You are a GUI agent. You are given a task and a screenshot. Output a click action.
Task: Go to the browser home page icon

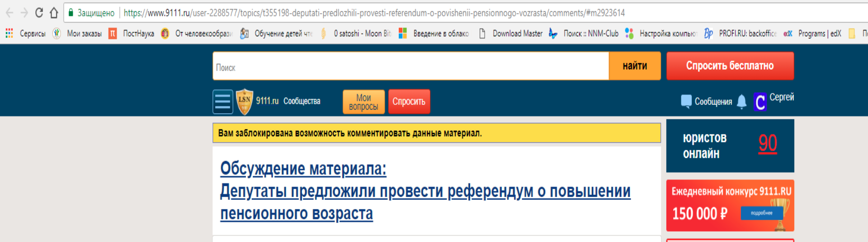(x=54, y=13)
